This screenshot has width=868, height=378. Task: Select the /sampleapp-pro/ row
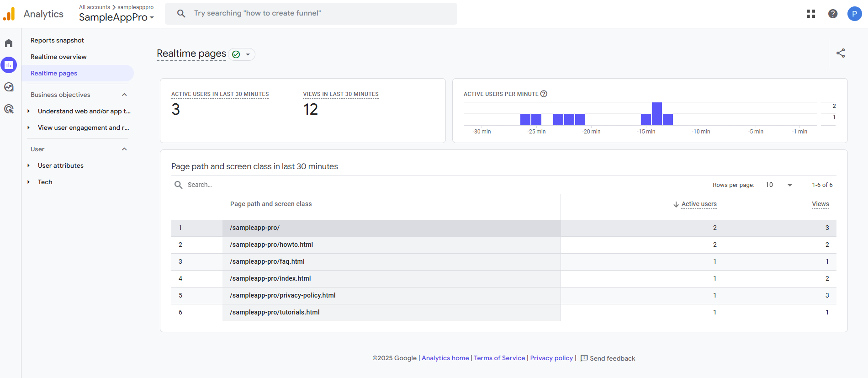(504, 228)
